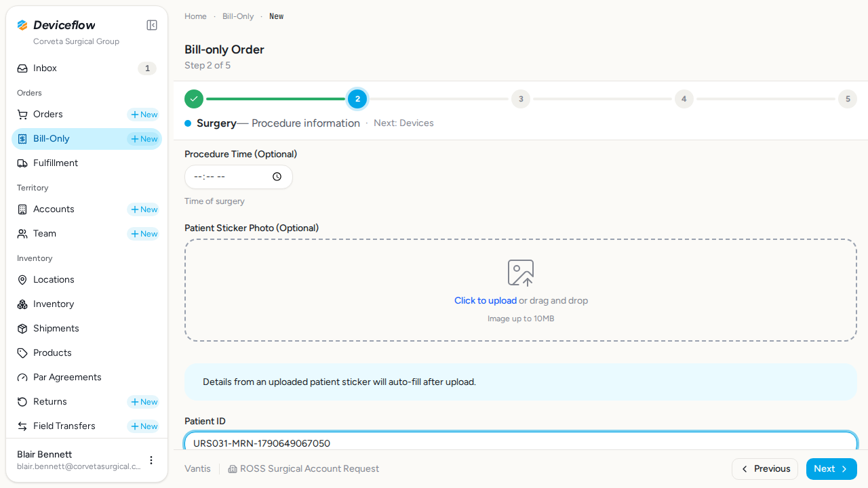This screenshot has width=868, height=488.
Task: Open the Fulfillment truck icon
Action: 22,163
